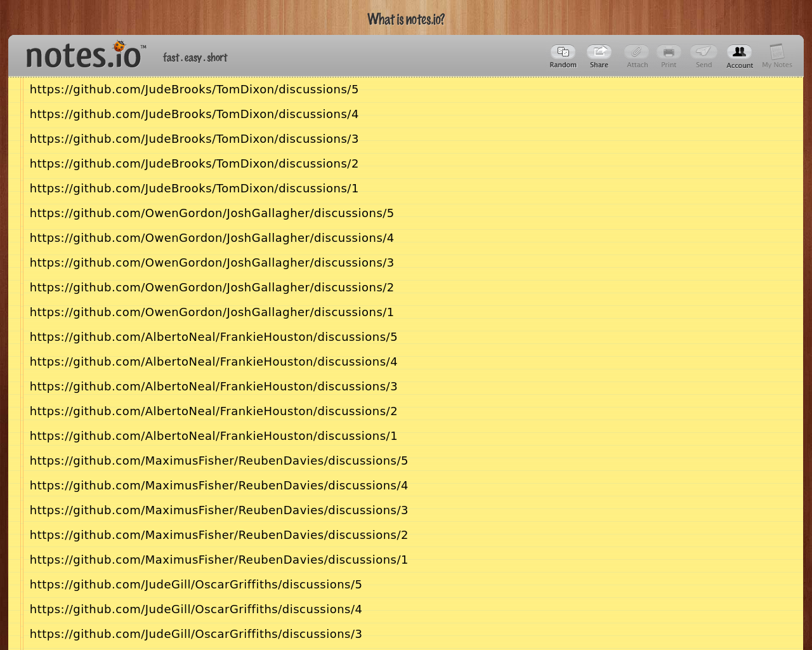Click the notes.io ladybug logo
Image resolution: width=812 pixels, height=650 pixels.
[x=86, y=55]
